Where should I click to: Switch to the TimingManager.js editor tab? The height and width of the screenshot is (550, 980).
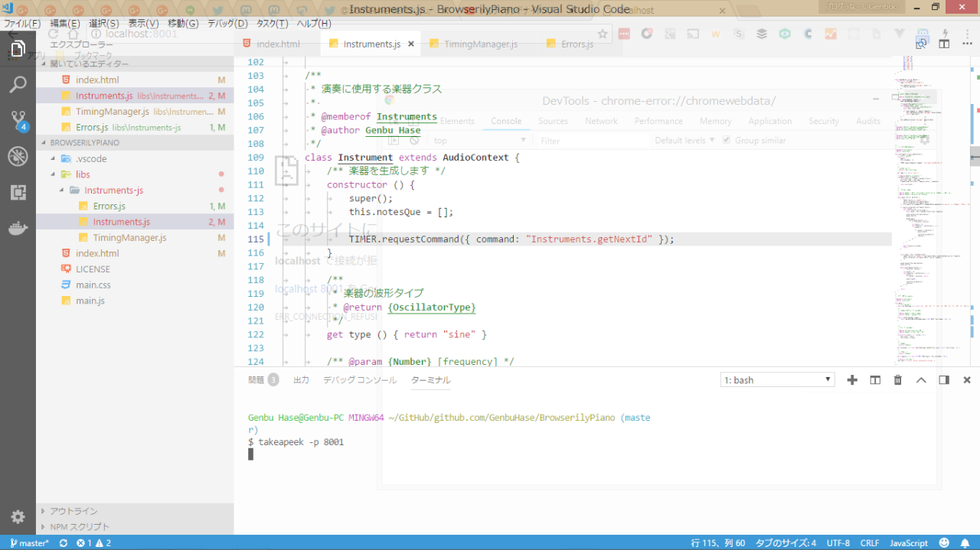pyautogui.click(x=480, y=44)
